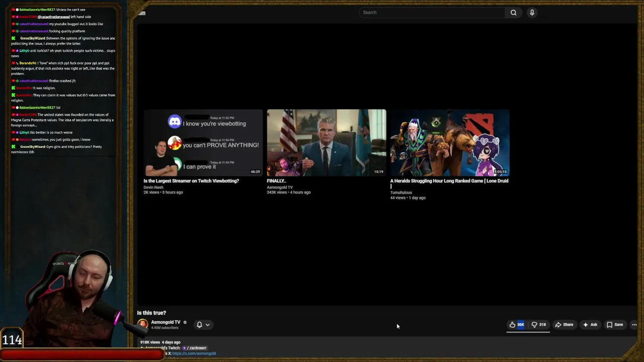Open the Lone Druid ranked game thumbnail
This screenshot has height=362, width=644.
click(x=450, y=143)
